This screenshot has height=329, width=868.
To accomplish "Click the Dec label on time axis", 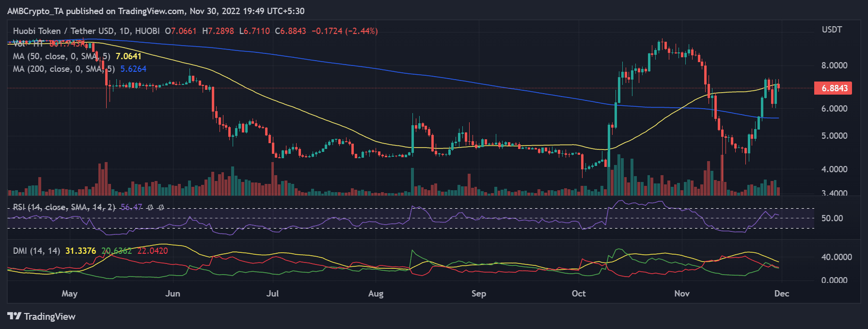I will click(x=782, y=294).
